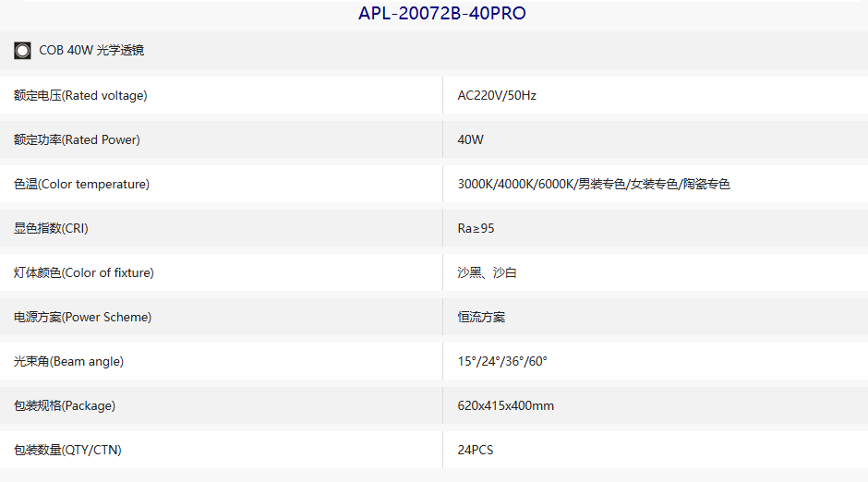Click the COB lens square icon
The height and width of the screenshot is (482, 868).
pos(23,51)
